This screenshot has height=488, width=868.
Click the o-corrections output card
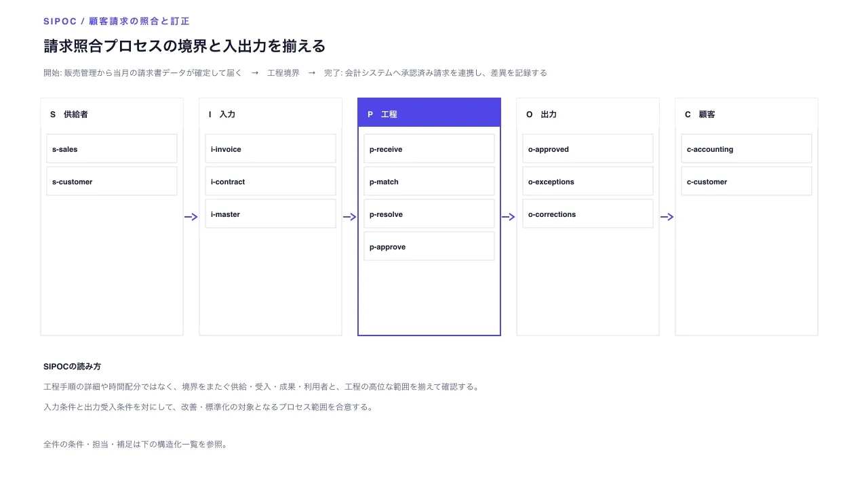coord(588,213)
